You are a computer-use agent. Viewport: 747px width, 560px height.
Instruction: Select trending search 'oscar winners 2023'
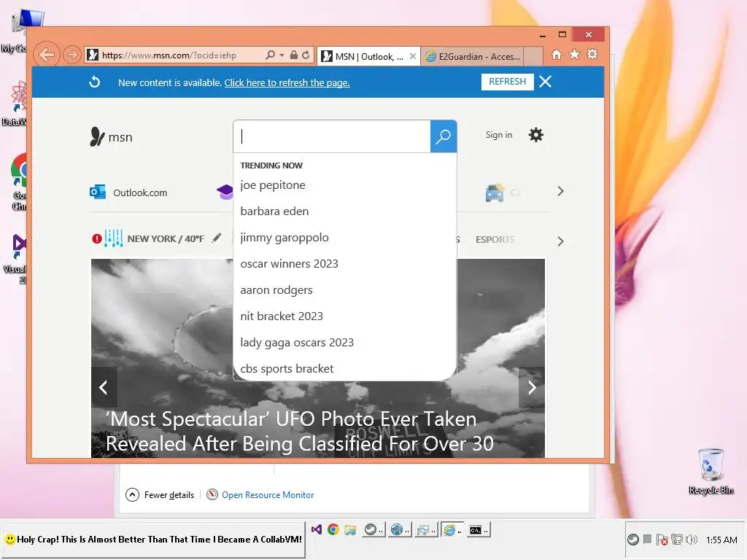coord(289,263)
